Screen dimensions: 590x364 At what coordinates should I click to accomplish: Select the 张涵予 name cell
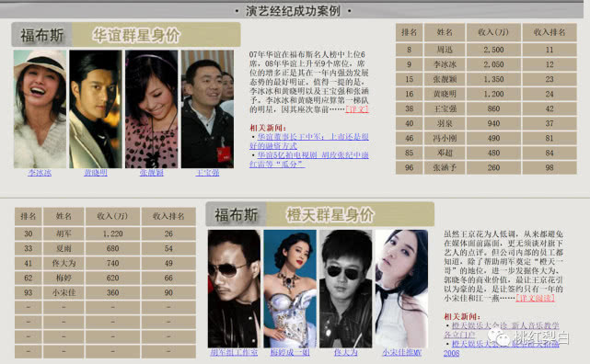445,167
